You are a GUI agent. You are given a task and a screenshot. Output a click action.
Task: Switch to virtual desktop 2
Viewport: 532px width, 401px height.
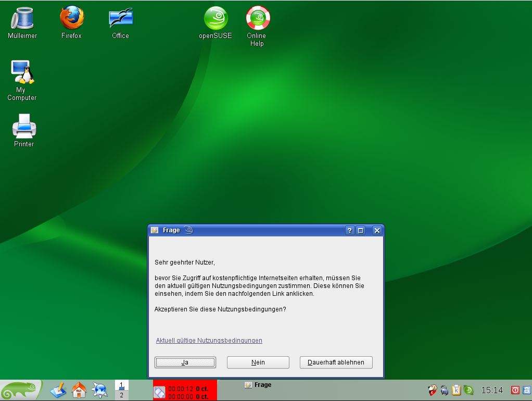pos(121,395)
